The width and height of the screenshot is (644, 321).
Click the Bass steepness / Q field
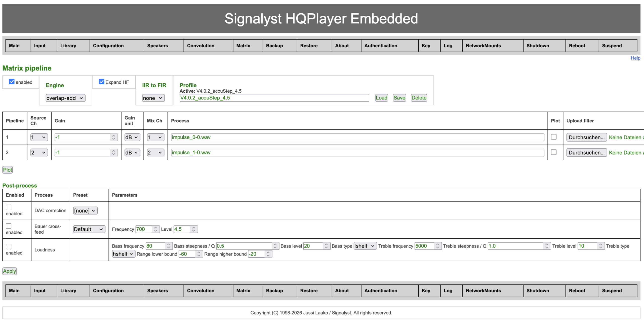(248, 246)
